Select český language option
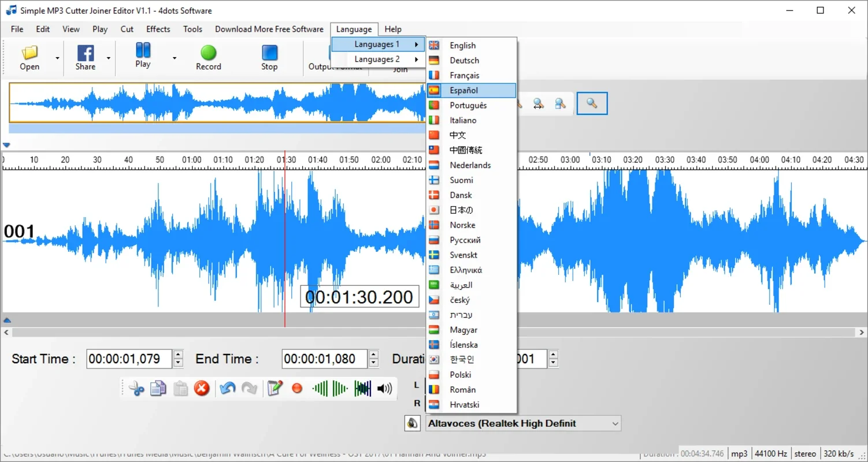This screenshot has width=868, height=462. 472,300
